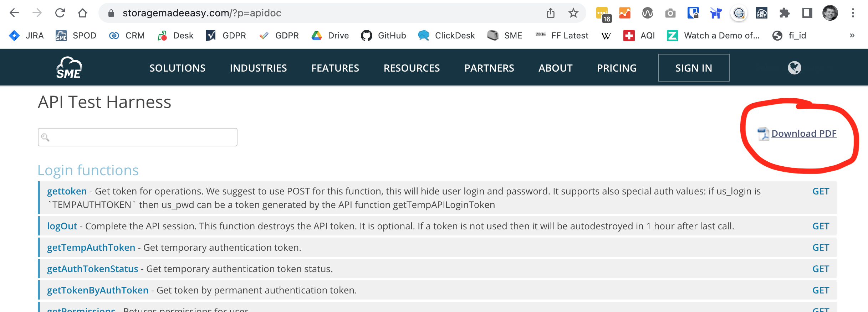The image size is (868, 312).
Task: Open Chrome's three-dot menu
Action: pos(853,13)
